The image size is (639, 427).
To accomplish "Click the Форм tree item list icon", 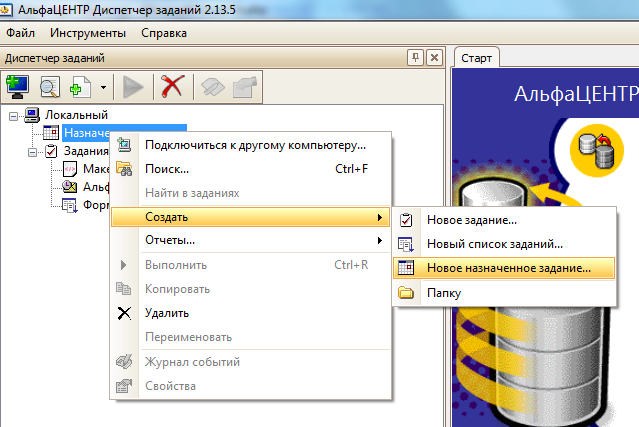I will coord(70,205).
